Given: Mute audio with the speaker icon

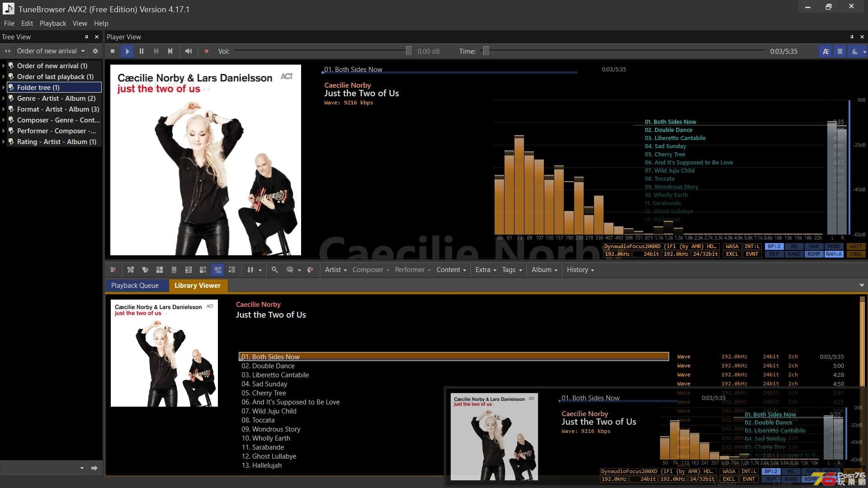Looking at the screenshot, I should tap(189, 51).
